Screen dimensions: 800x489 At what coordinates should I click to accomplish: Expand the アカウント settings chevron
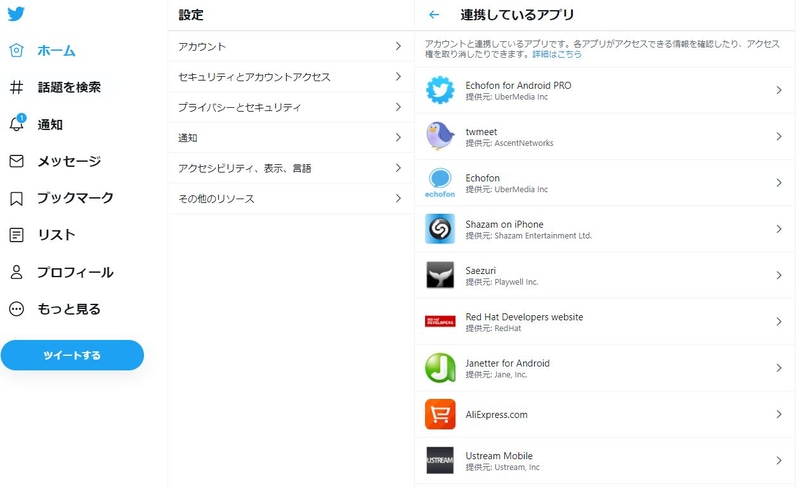(398, 46)
